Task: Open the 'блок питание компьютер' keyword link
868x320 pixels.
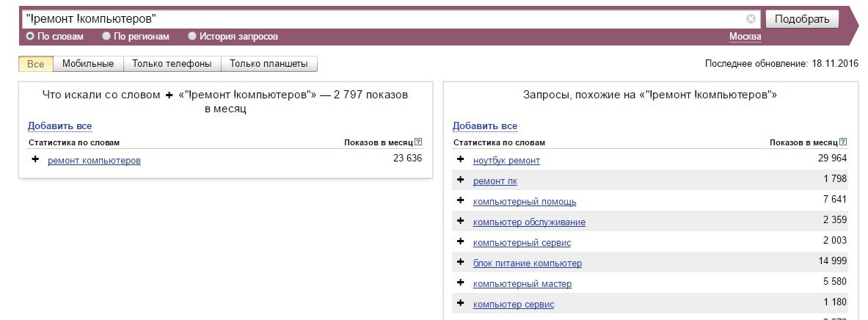Action: 528,263
